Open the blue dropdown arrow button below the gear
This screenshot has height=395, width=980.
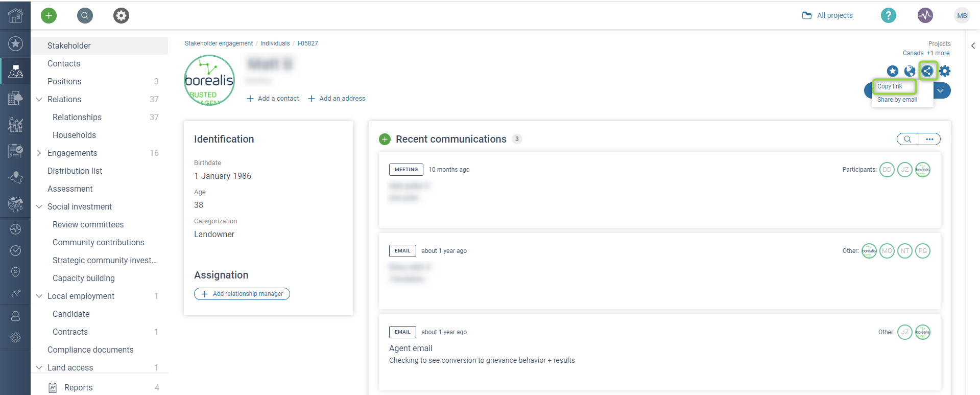pyautogui.click(x=941, y=91)
